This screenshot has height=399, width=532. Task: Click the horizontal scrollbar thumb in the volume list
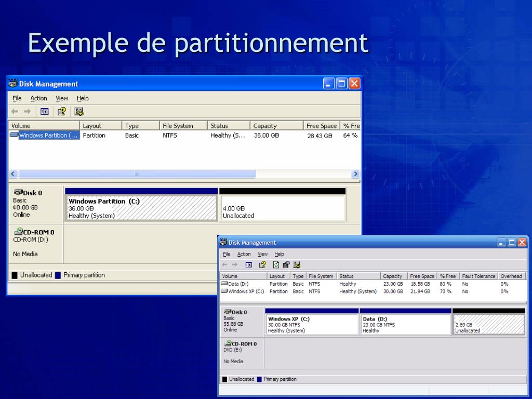(x=137, y=174)
